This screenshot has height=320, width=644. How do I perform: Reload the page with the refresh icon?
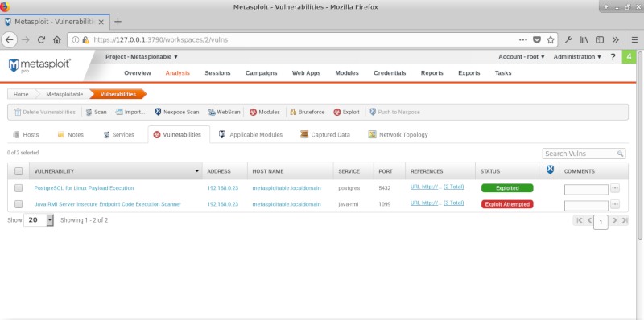(41, 39)
